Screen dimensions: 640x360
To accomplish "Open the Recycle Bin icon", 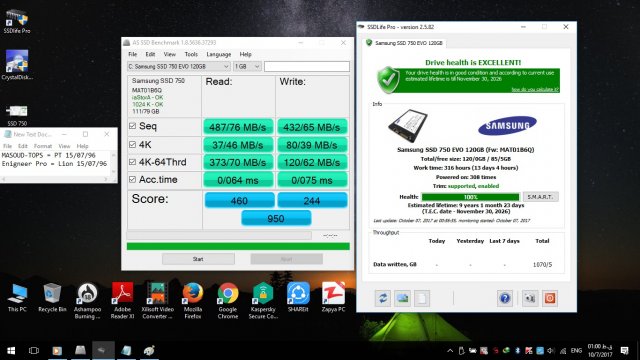I will (52, 298).
